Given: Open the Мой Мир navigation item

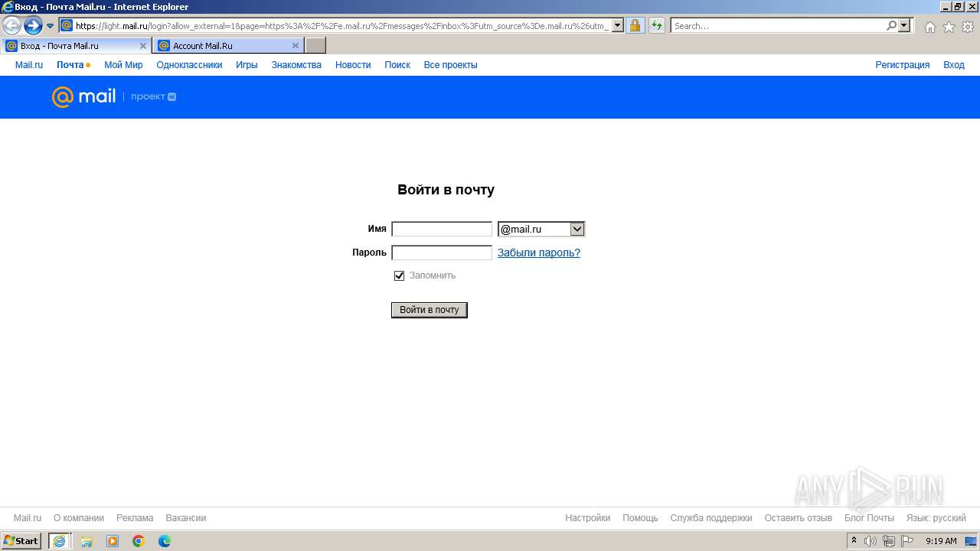Looking at the screenshot, I should pyautogui.click(x=123, y=65).
